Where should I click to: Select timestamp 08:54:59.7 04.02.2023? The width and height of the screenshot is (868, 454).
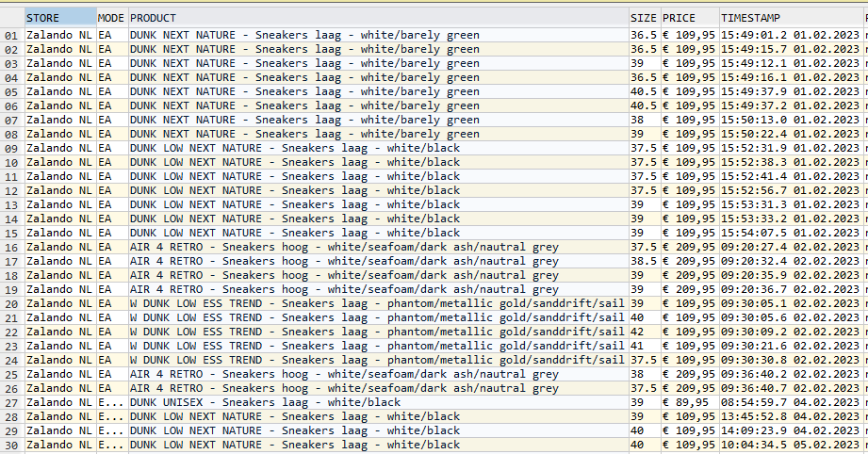(x=792, y=402)
